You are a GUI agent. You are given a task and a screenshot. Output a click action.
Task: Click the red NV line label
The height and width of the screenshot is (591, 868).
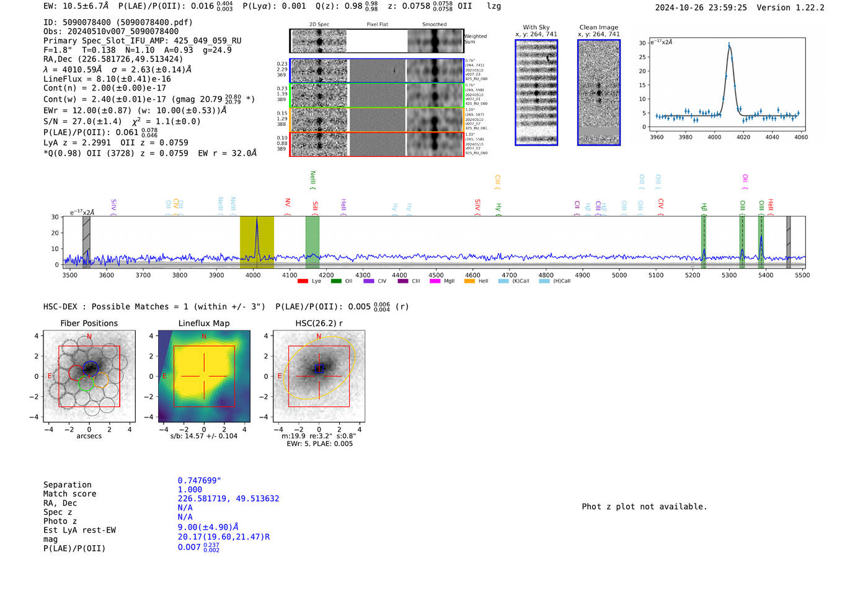(x=288, y=205)
